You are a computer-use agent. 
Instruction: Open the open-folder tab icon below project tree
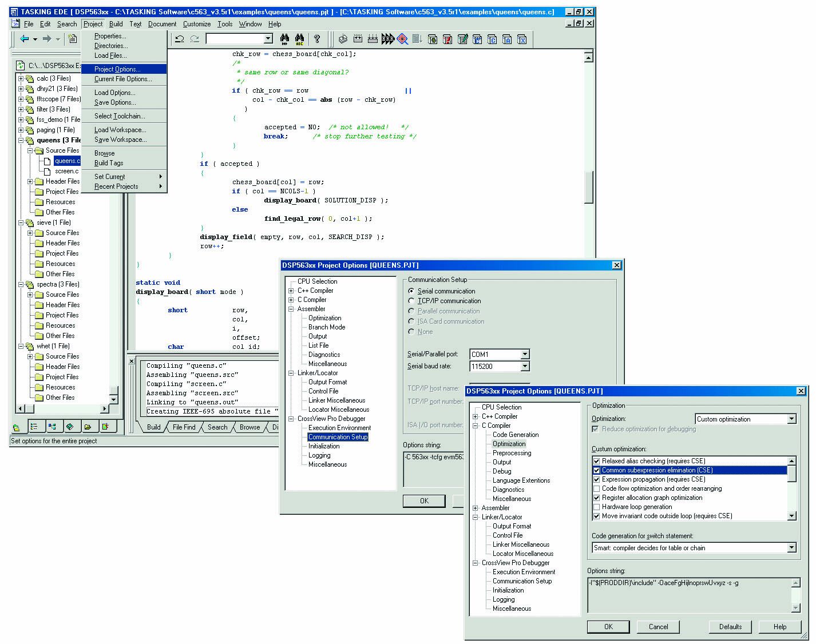click(88, 427)
